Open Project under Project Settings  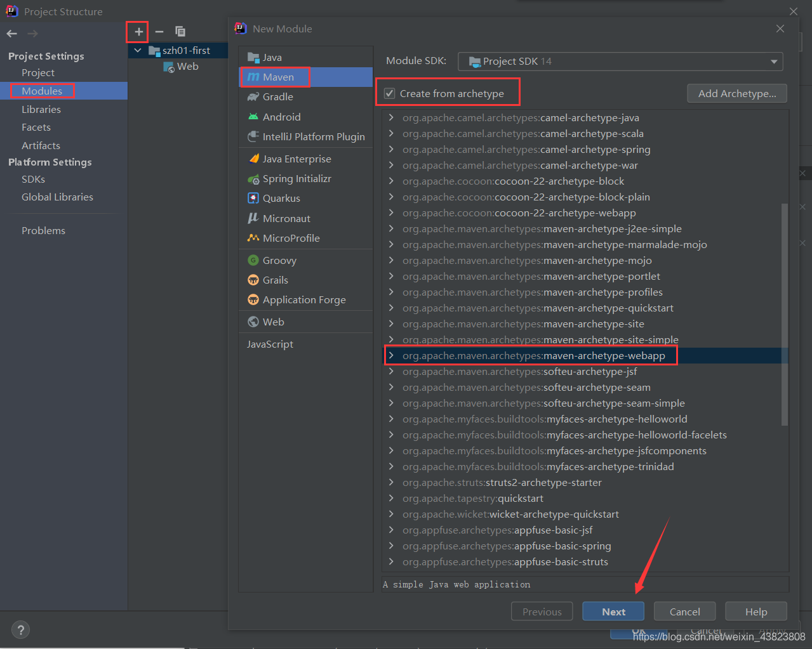pos(38,72)
